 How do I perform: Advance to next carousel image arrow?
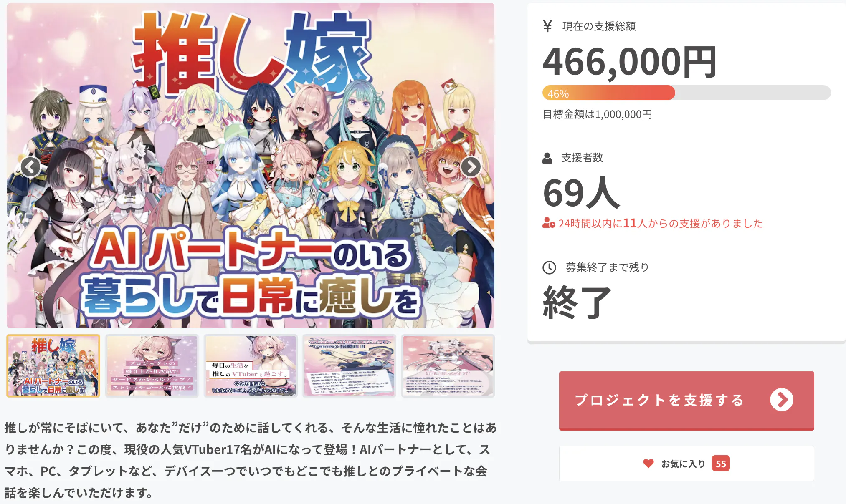click(471, 167)
